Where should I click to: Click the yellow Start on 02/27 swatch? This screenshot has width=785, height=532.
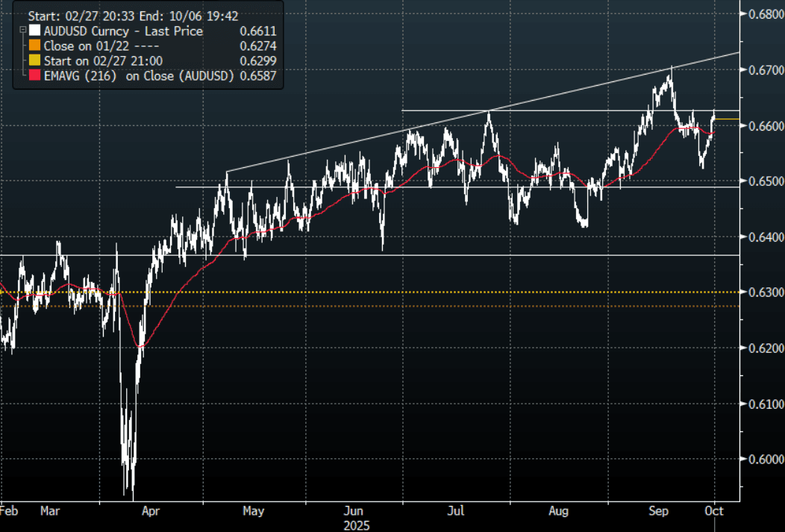(34, 60)
